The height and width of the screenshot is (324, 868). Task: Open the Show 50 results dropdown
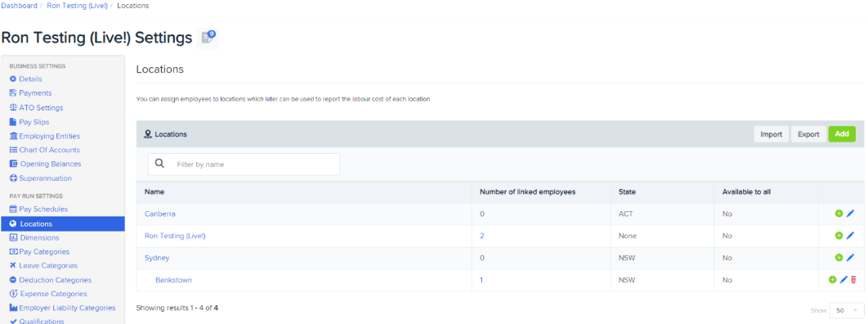coord(847,310)
